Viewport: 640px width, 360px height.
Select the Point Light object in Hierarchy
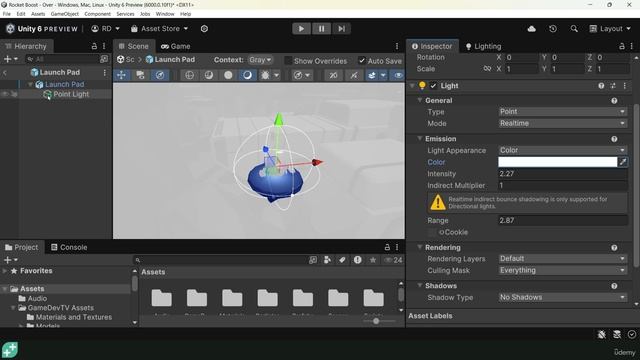pyautogui.click(x=71, y=94)
